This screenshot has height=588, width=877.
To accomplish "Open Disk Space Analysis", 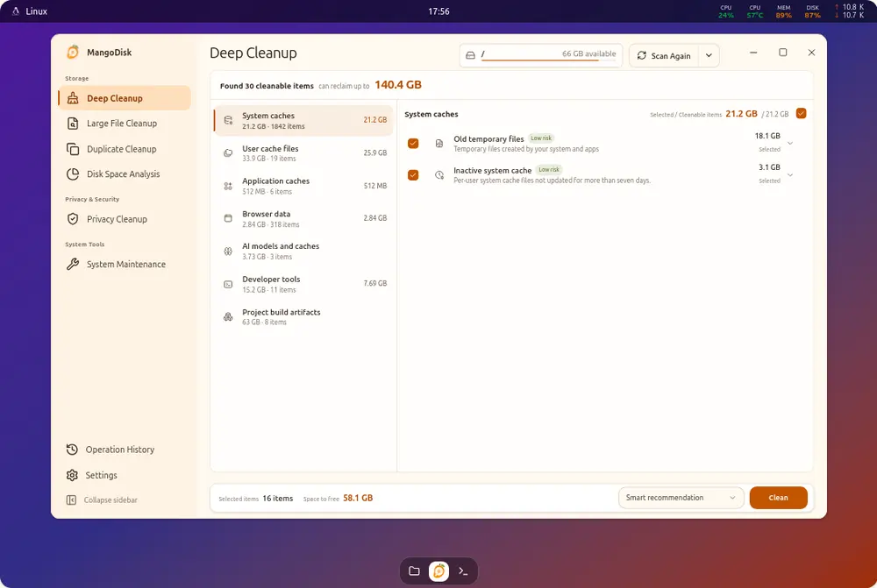I will pyautogui.click(x=125, y=174).
